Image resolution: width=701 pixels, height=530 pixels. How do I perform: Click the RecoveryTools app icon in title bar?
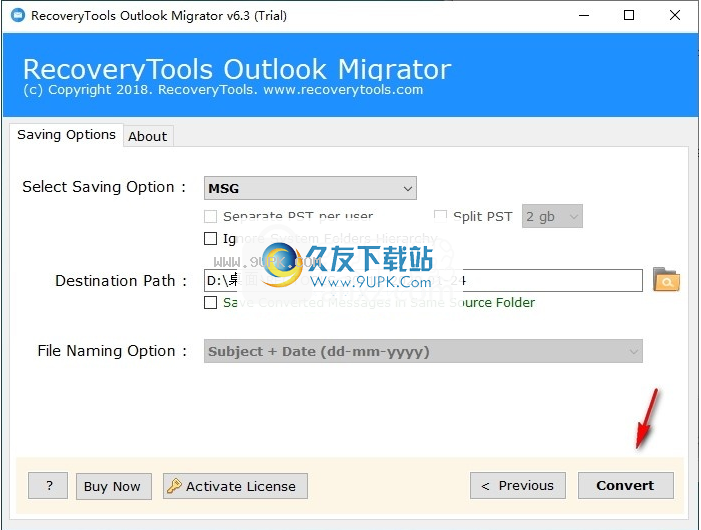click(18, 16)
